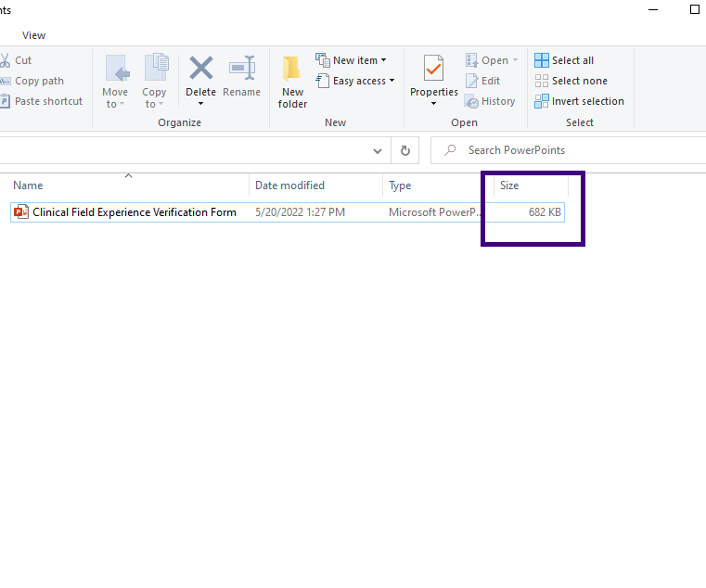Maximize the File Explorer window
This screenshot has height=588, width=706.
[694, 9]
